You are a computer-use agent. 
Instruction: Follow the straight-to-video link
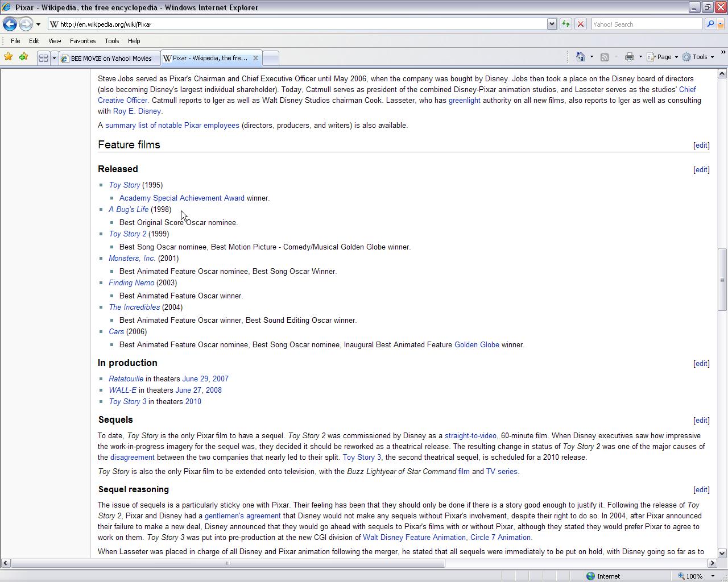coord(470,436)
